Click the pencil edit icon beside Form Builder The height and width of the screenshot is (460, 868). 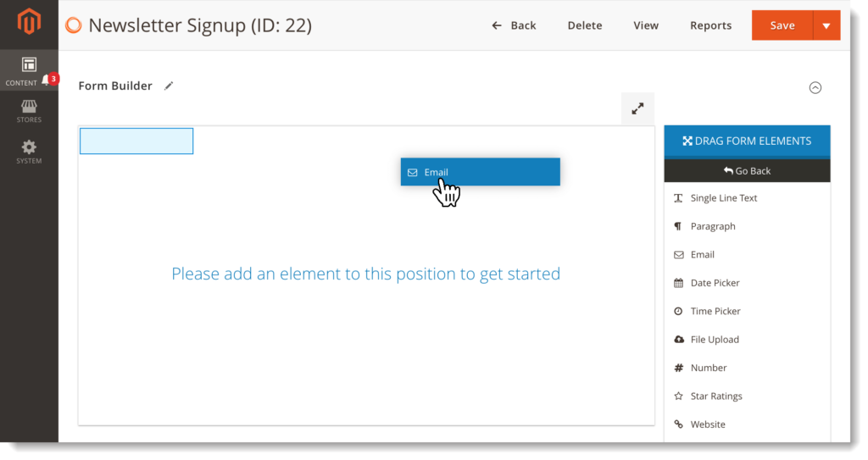click(x=169, y=86)
